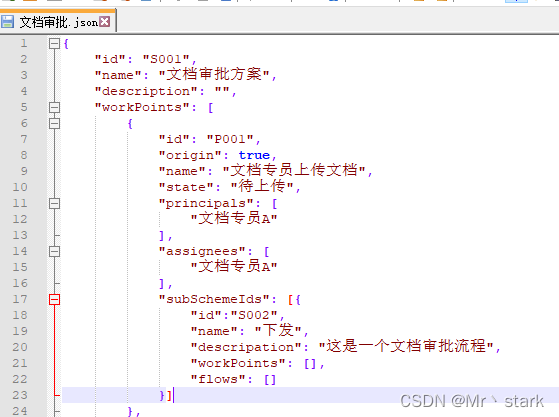Click the text "文档审批方案" on line 3
Viewport: 559px width, 417px height.
click(214, 74)
